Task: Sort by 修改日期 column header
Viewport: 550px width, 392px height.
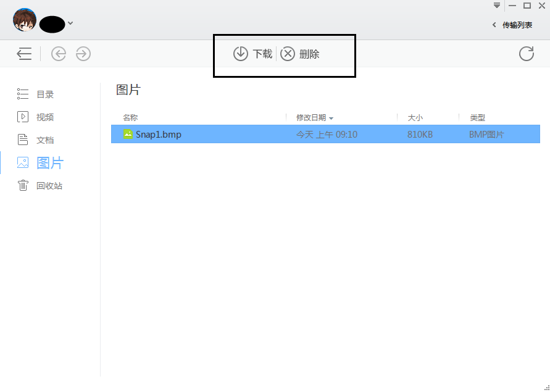Action: coord(315,117)
